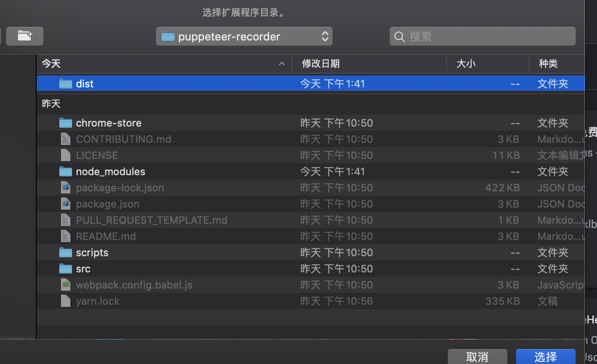Screen dimensions: 597x364
Task: Click the package-lock.json file icon
Action: point(65,188)
